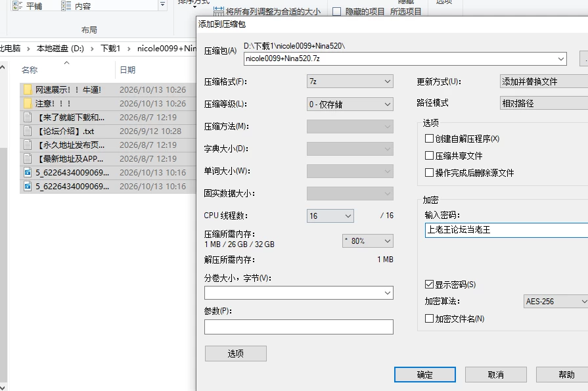Click 本地磁盘 (D:) in the address bar

point(60,49)
